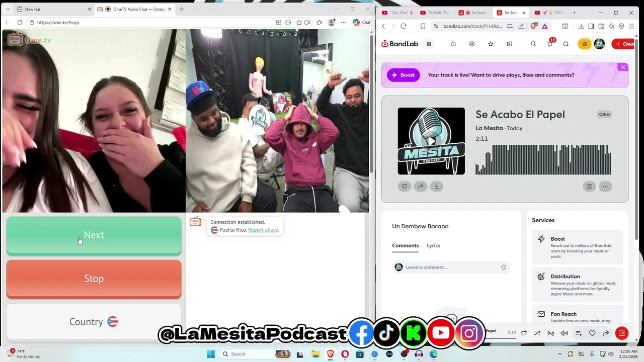Click the Edge favorites star icon

(299, 22)
